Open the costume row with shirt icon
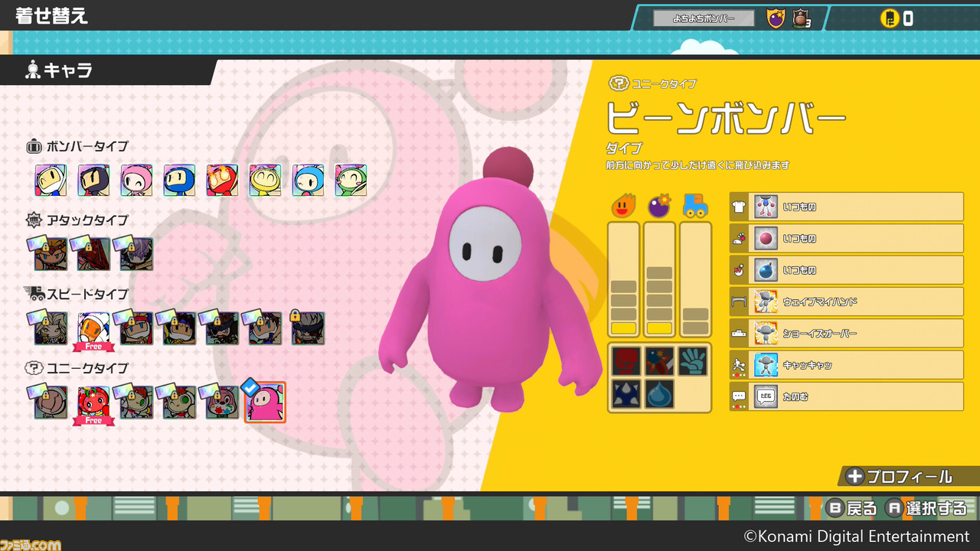980x551 pixels. [846, 207]
